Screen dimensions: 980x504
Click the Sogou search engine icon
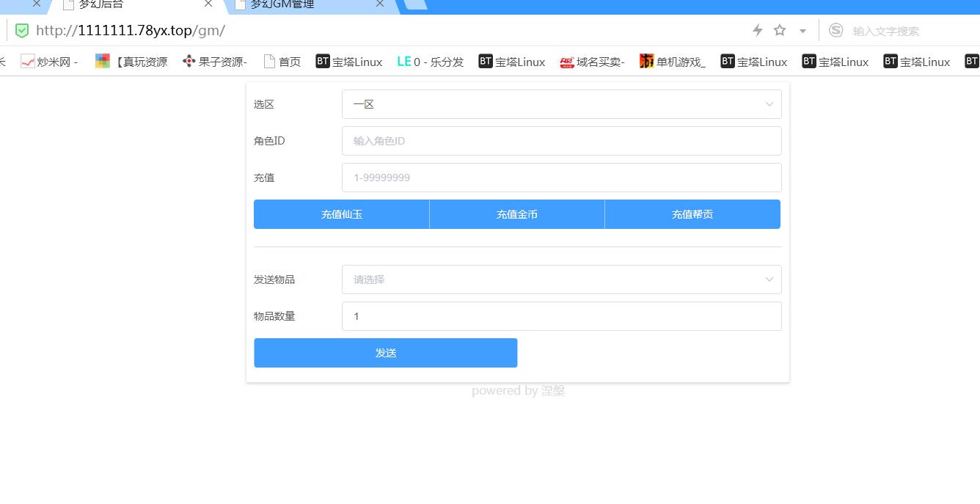(x=835, y=31)
